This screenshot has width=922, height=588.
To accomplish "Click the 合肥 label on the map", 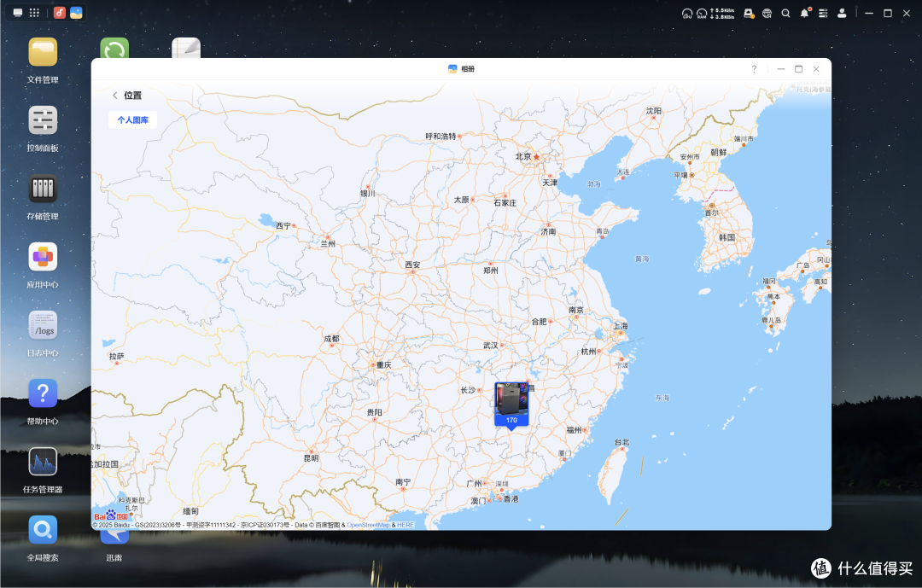I will click(540, 322).
